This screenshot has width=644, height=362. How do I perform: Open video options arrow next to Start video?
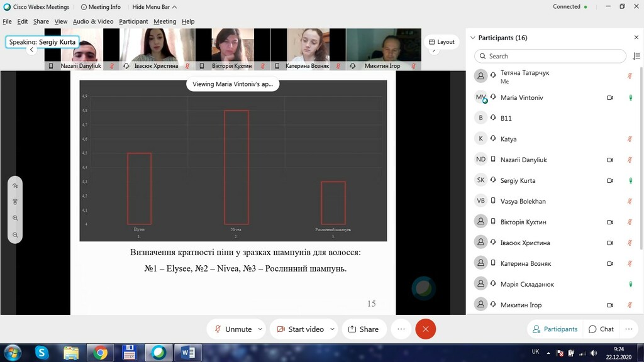[332, 329]
